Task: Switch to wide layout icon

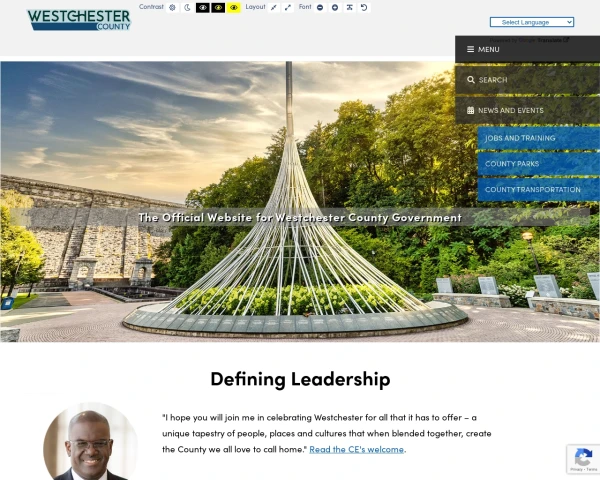Action: [x=288, y=8]
